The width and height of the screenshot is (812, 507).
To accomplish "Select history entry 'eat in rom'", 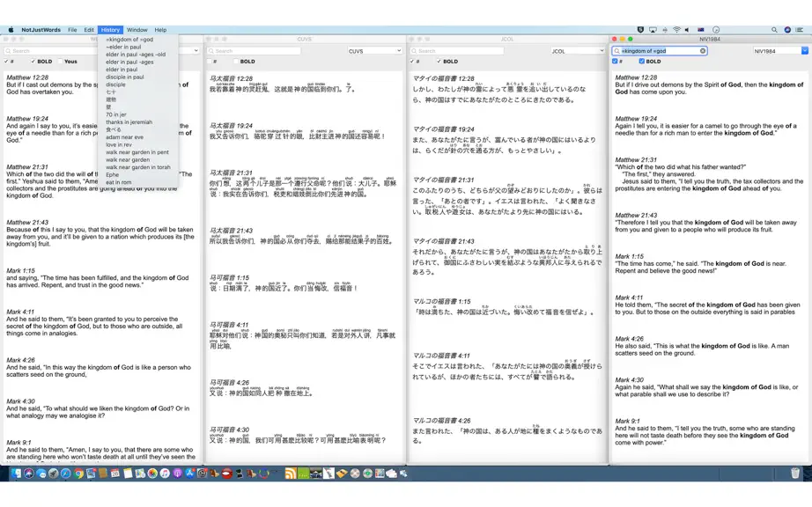I will tap(137, 182).
